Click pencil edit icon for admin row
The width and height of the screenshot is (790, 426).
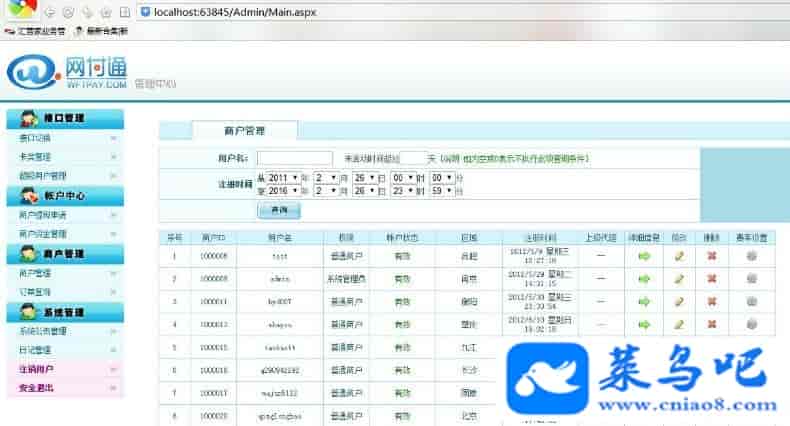[679, 278]
